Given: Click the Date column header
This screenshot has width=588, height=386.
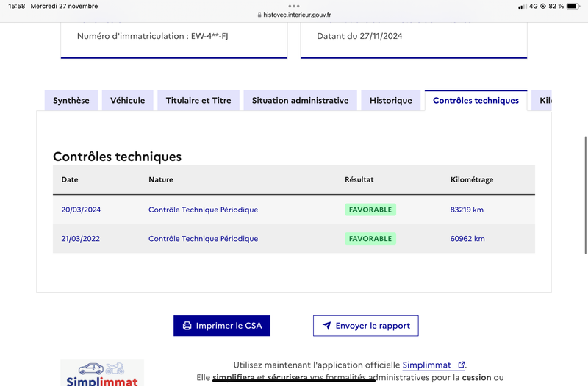Looking at the screenshot, I should pos(70,179).
